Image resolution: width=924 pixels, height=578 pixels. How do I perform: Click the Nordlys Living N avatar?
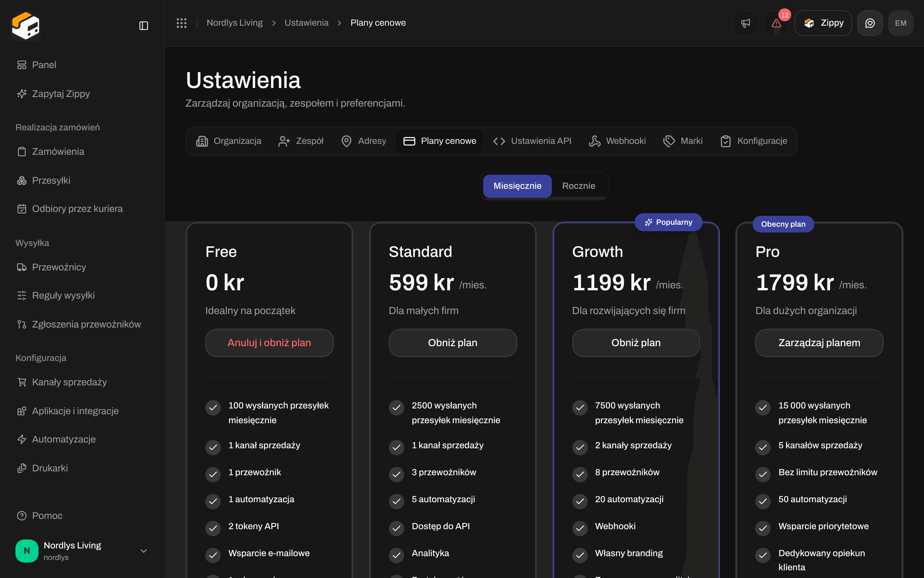point(27,551)
